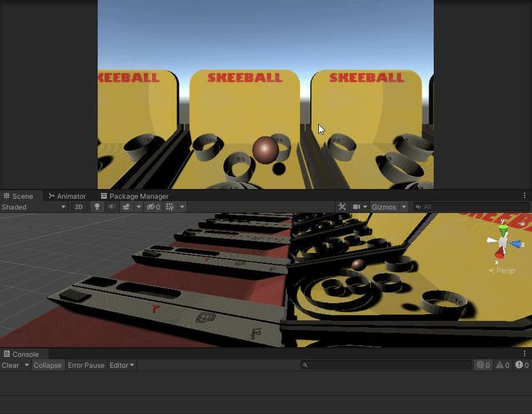Toggle the scene grid icon
Screen dimensions: 532x414
coord(170,207)
